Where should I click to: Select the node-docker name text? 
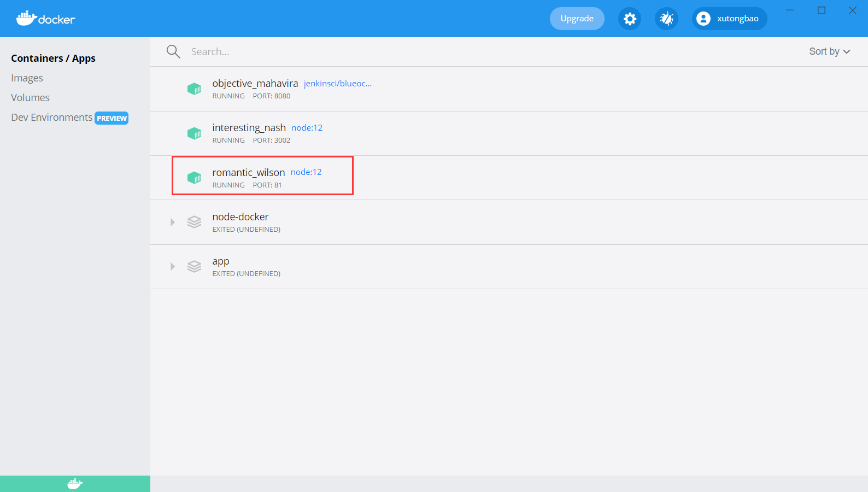click(241, 217)
